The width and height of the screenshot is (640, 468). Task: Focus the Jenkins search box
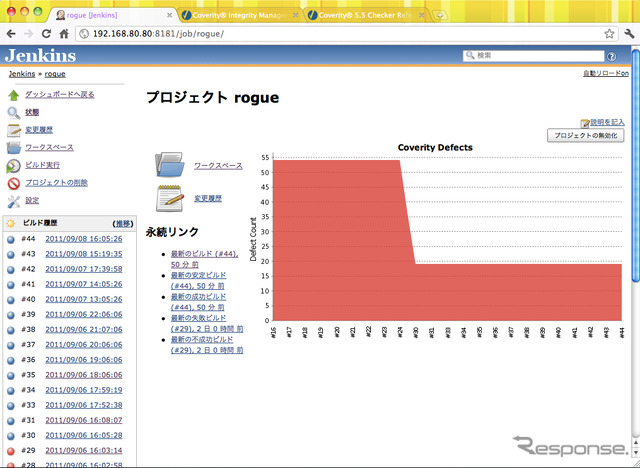tap(533, 56)
